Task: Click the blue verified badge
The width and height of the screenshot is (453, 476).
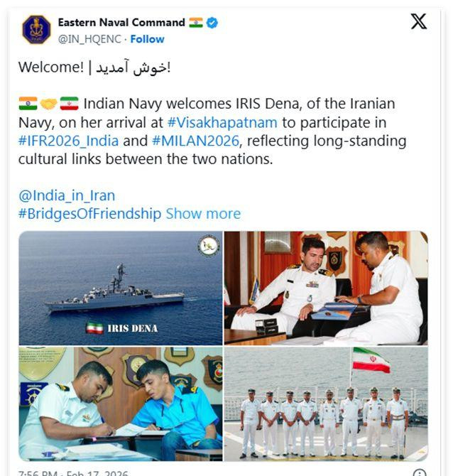Action: coord(212,23)
